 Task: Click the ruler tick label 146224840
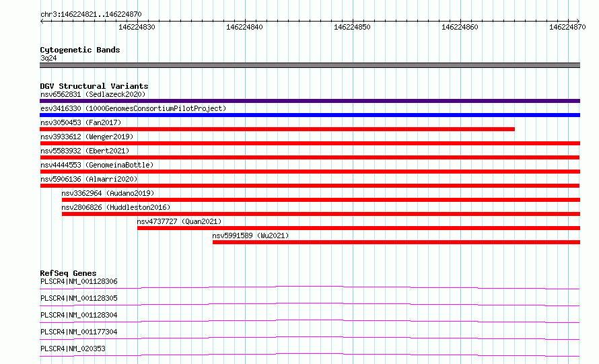(244, 27)
